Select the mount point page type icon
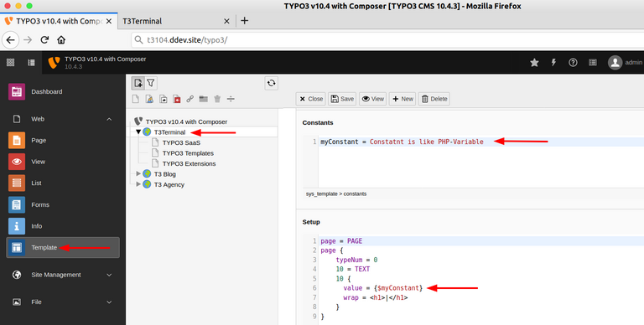The height and width of the screenshot is (325, 644). pos(177,99)
